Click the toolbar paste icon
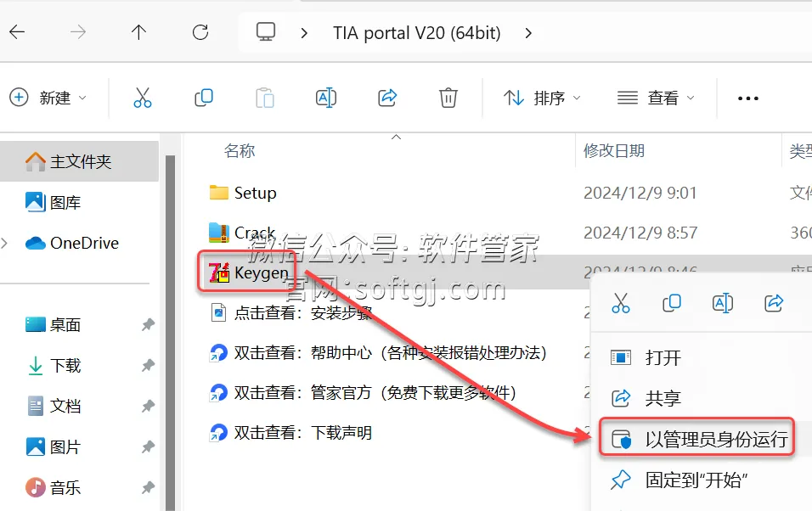This screenshot has height=511, width=812. point(265,98)
